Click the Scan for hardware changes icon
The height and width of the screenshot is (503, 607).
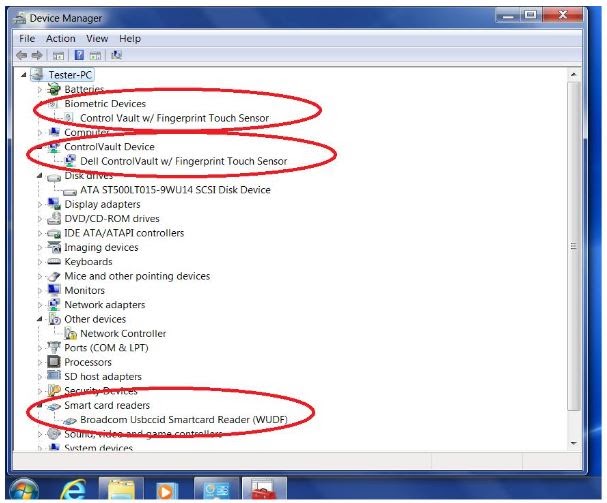[x=117, y=55]
